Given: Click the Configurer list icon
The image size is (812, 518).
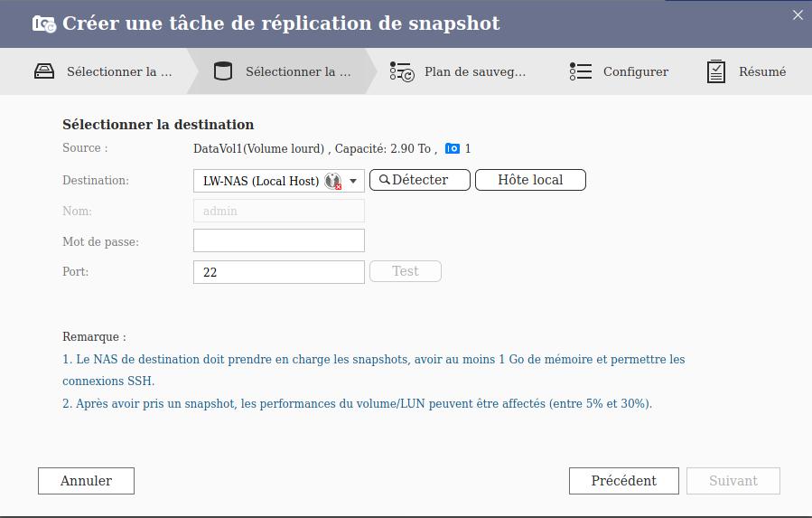Looking at the screenshot, I should (x=581, y=71).
